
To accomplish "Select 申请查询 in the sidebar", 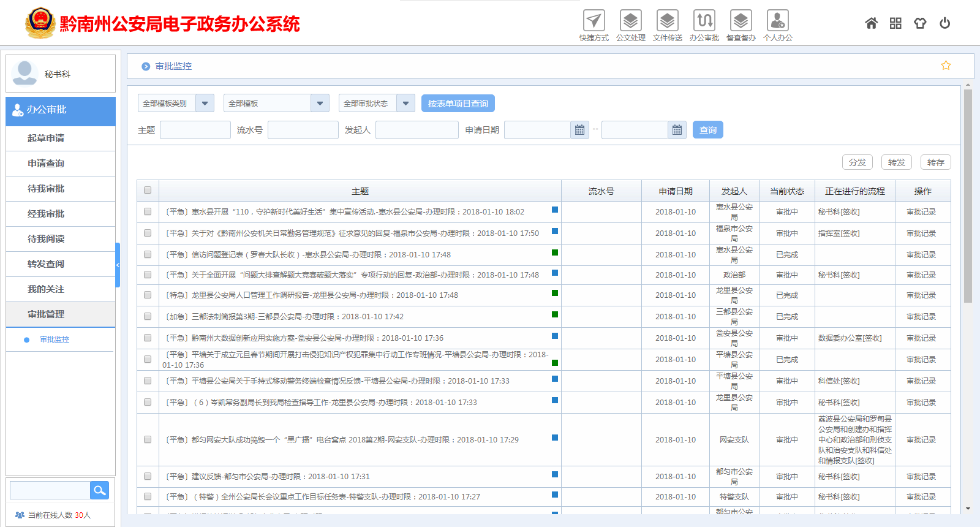I will point(61,164).
